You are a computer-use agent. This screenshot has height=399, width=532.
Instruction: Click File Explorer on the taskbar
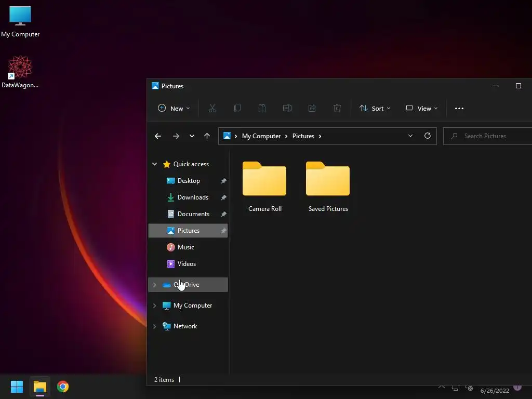[x=39, y=387]
